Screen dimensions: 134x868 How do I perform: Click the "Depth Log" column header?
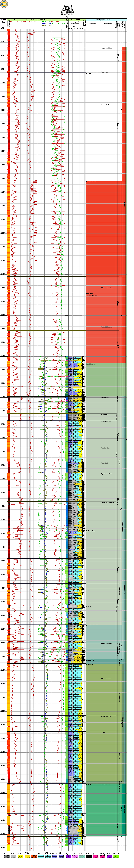point(4,21)
